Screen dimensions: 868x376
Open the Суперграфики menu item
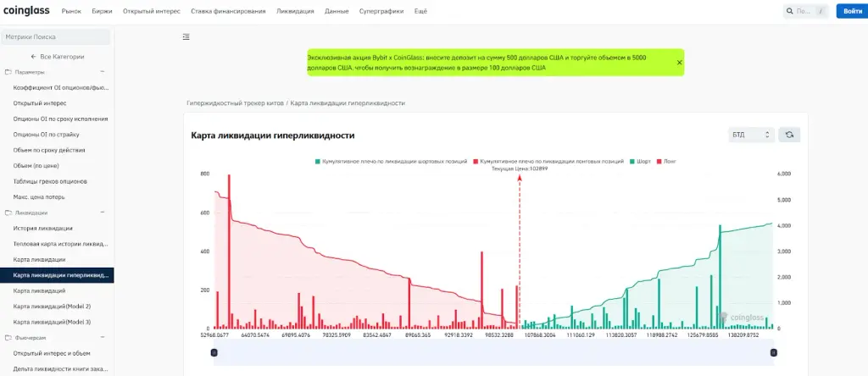(x=381, y=11)
